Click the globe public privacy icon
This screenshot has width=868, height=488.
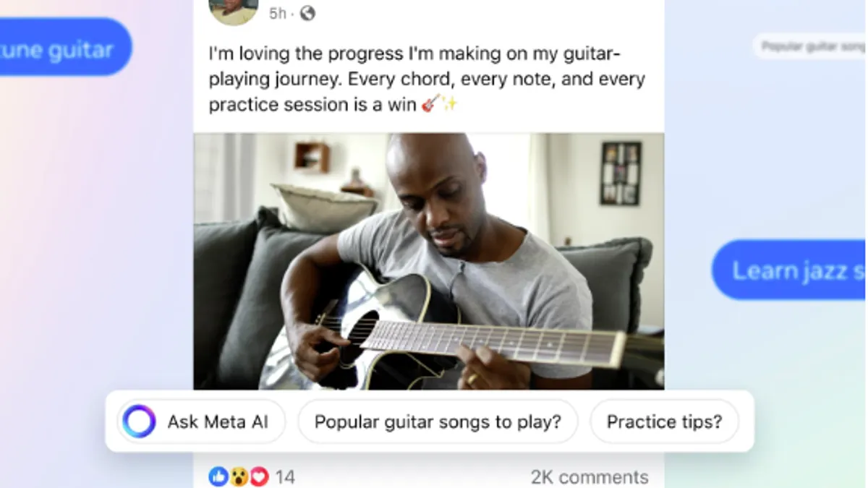[x=307, y=13]
